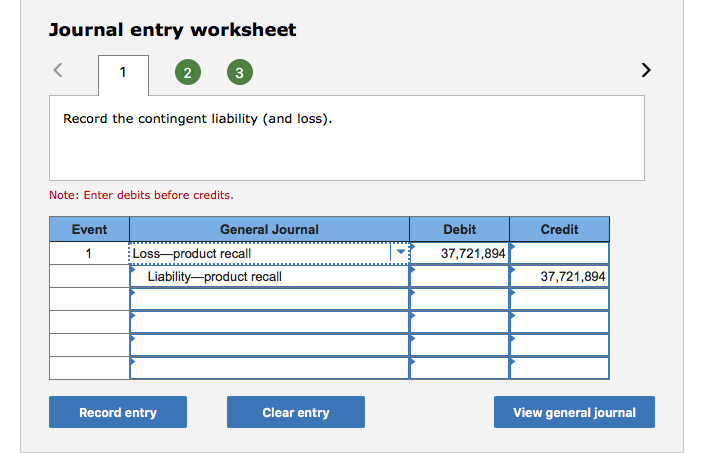The height and width of the screenshot is (453, 720).
Task: Select the fifth row credit cell
Action: 560,345
